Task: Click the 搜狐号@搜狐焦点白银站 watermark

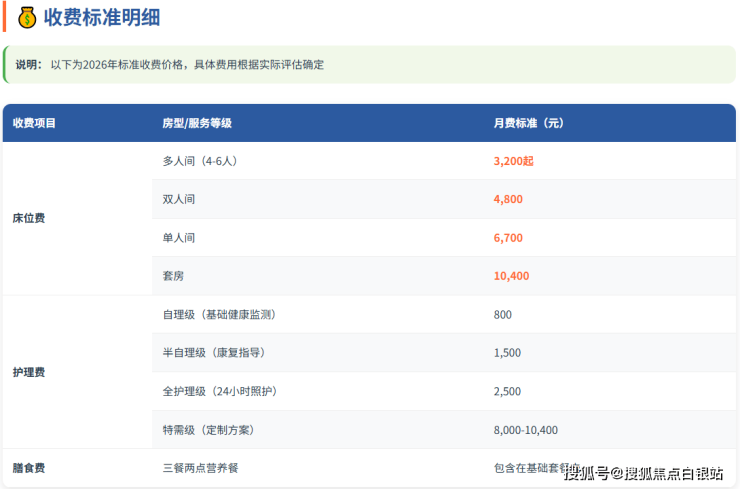Action: tap(643, 472)
